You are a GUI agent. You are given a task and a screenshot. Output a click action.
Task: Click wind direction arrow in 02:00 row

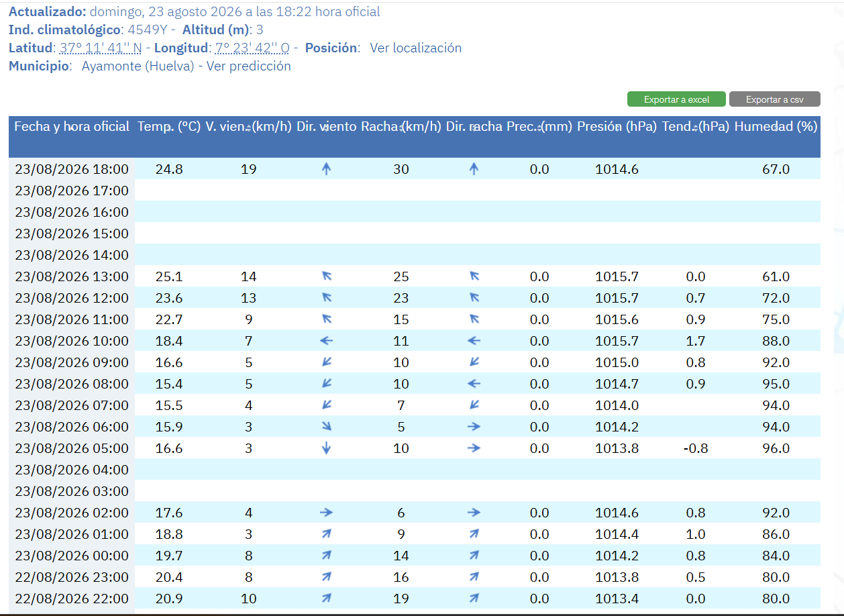(x=326, y=513)
